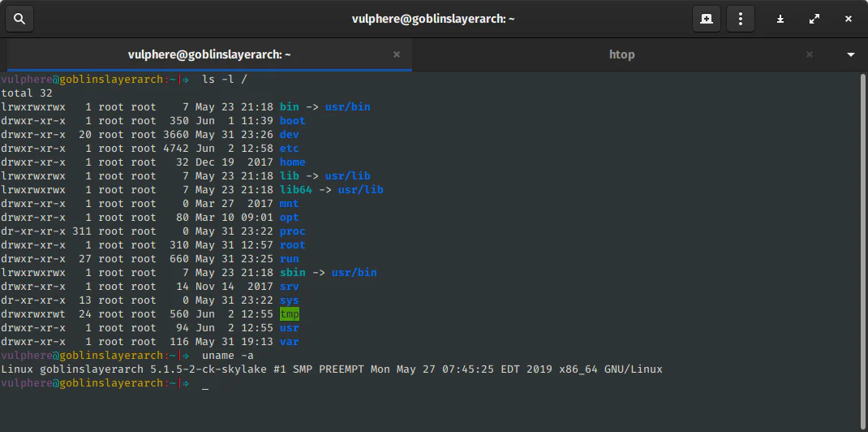Click the 'srv' directory name

click(289, 287)
